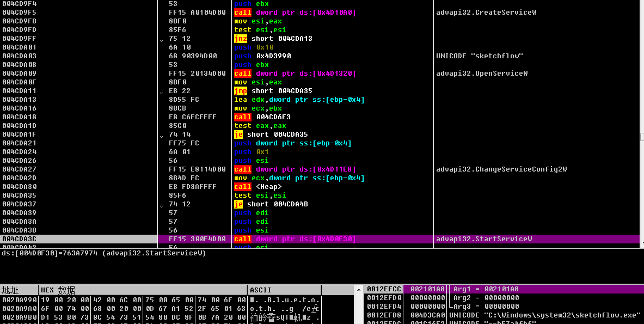Click the jump arrow beside je 004CDA4B
This screenshot has height=324, width=644.
161,206
